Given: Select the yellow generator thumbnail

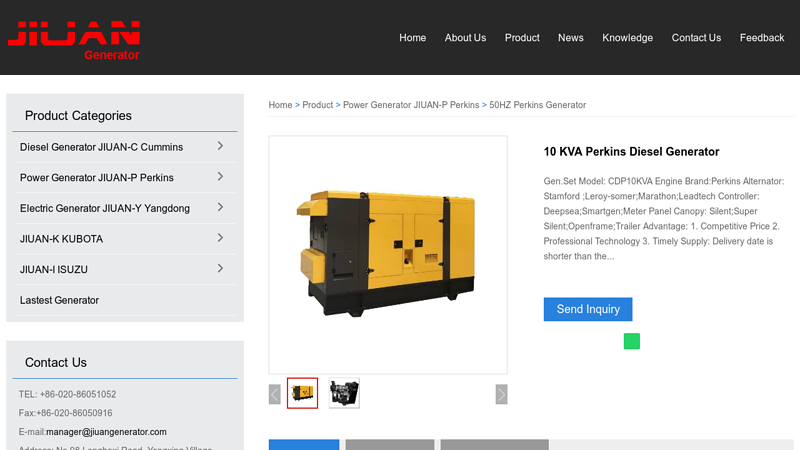Looking at the screenshot, I should tap(302, 393).
